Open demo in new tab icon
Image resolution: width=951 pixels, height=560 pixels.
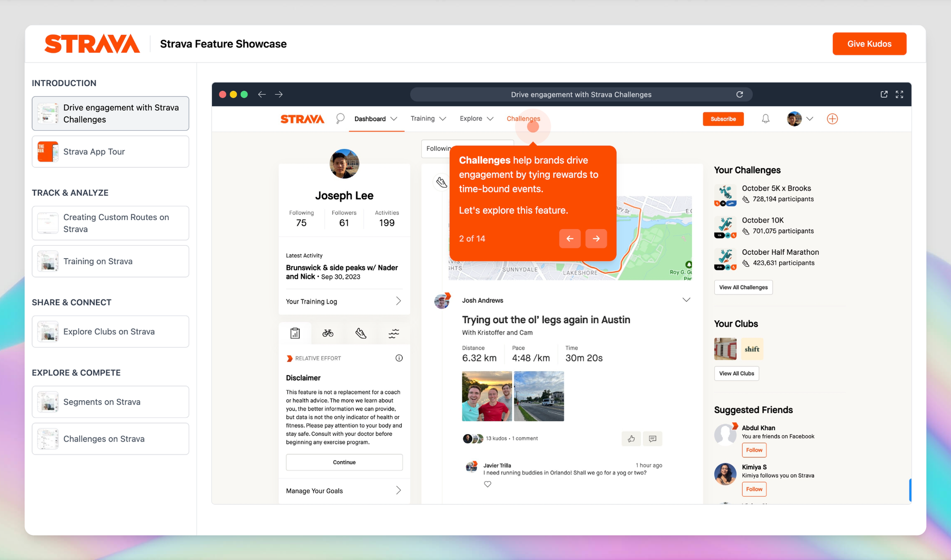884,95
